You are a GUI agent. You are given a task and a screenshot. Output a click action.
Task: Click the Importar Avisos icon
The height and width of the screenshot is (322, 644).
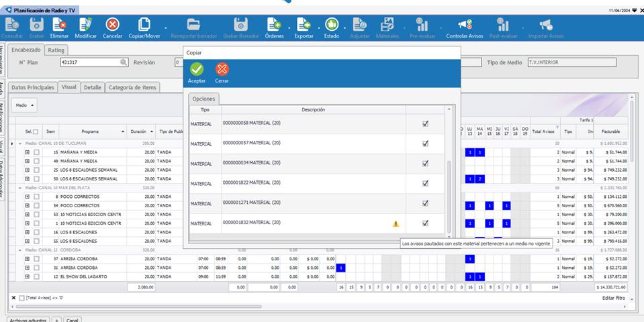coord(545,25)
